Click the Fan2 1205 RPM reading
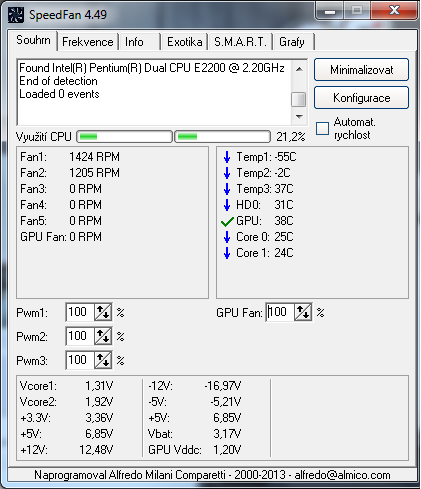 [70, 173]
